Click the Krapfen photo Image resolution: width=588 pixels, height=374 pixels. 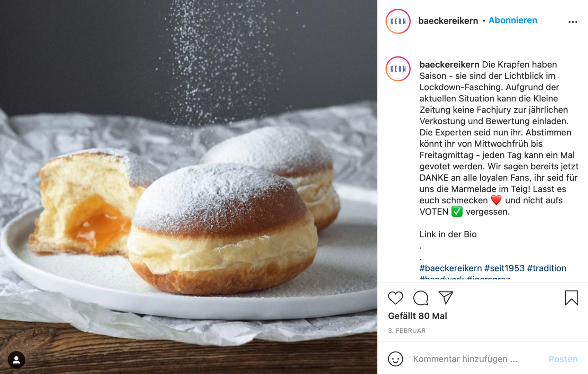pyautogui.click(x=188, y=187)
